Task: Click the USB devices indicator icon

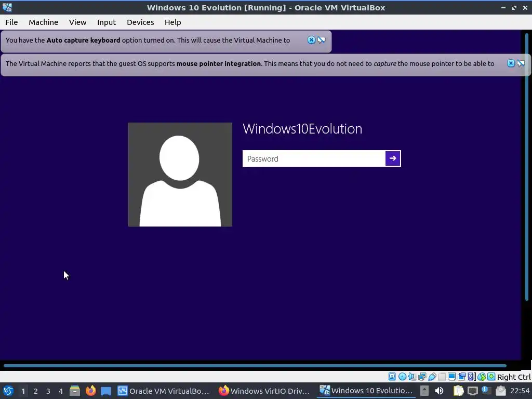Action: (432, 377)
